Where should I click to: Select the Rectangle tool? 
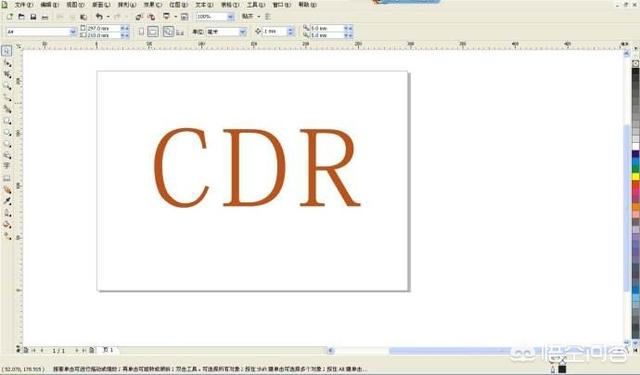pos(7,121)
